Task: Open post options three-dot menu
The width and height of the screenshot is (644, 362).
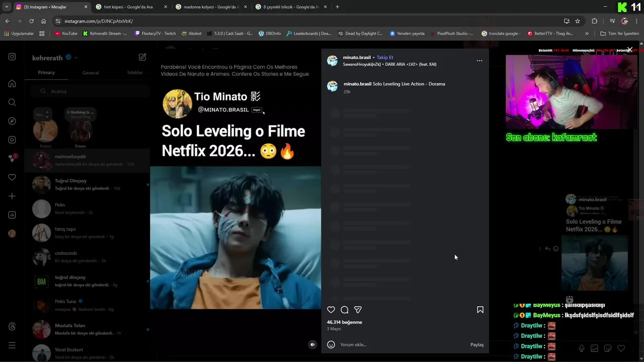Action: [479, 60]
